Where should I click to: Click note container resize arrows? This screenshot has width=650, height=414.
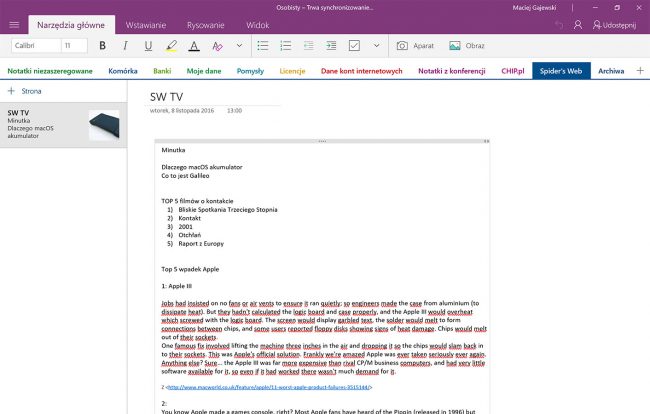pos(486,141)
